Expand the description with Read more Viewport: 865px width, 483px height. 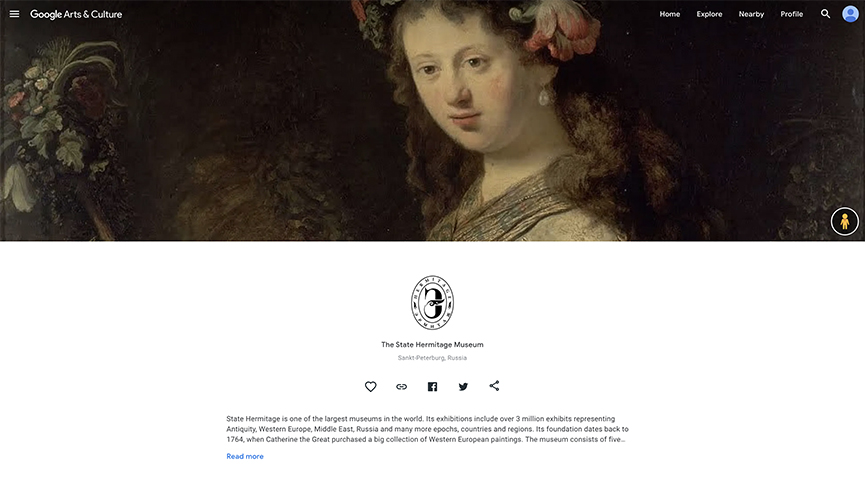[245, 456]
